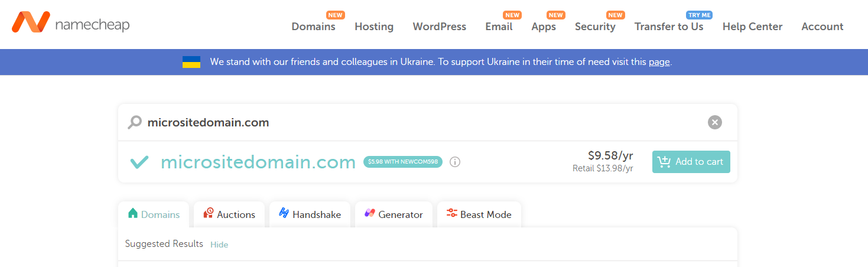
Task: Click the micrositedomain.com result name
Action: point(258,162)
